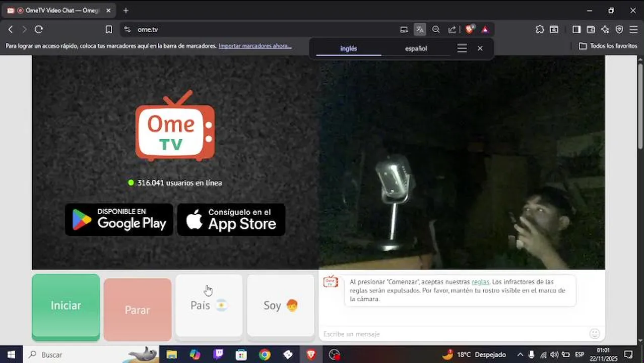Click the Escribe un mensaje input field
This screenshot has width=644, height=363.
click(x=454, y=334)
